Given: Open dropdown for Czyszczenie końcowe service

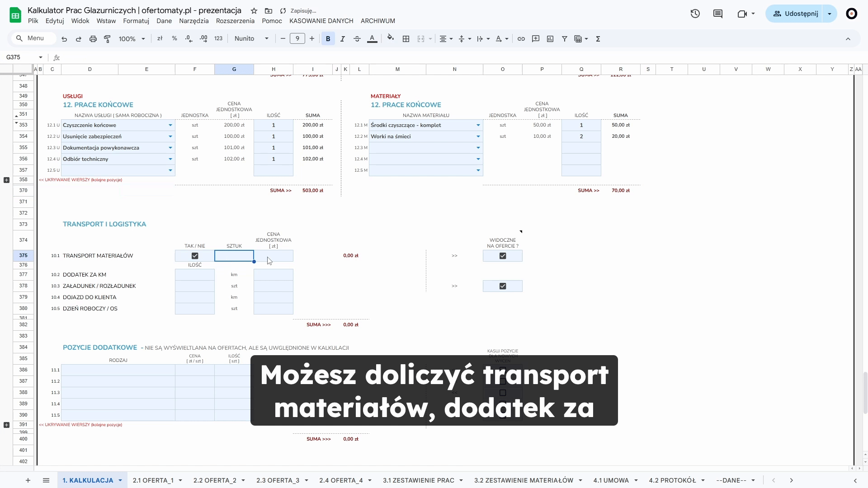Looking at the screenshot, I should click(x=170, y=125).
